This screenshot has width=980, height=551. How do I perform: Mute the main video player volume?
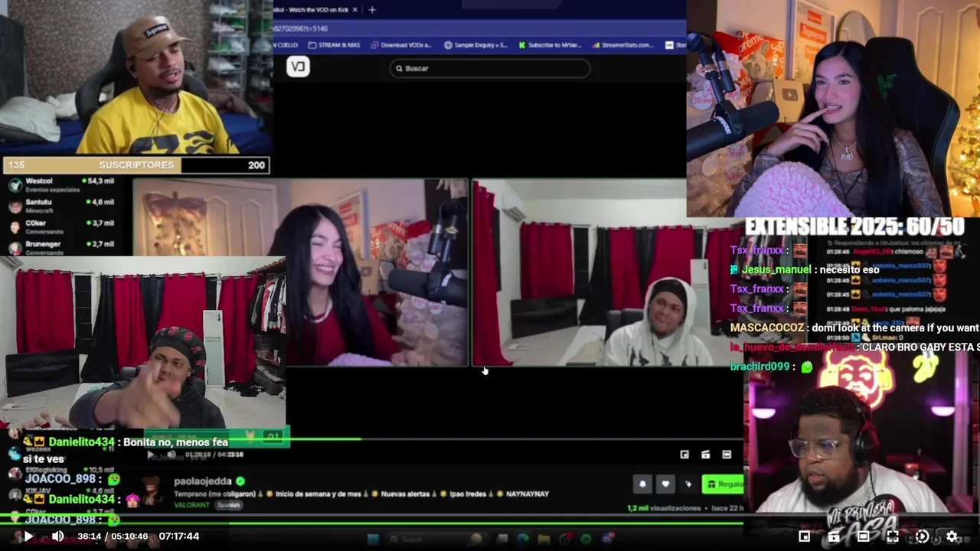tap(57, 536)
